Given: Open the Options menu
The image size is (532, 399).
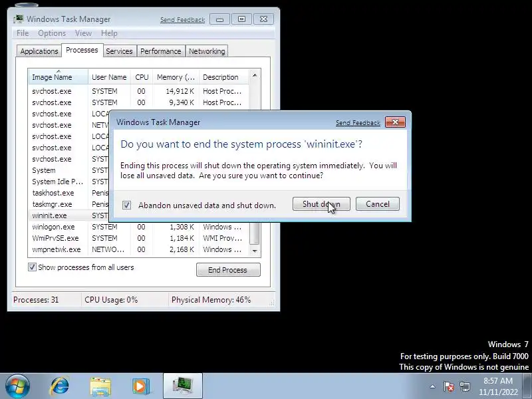Looking at the screenshot, I should tap(52, 33).
